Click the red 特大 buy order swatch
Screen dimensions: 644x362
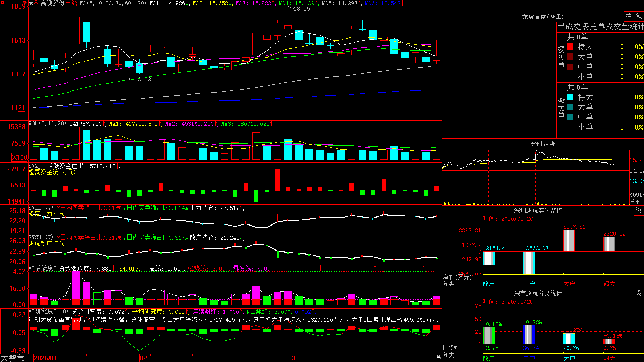point(570,47)
